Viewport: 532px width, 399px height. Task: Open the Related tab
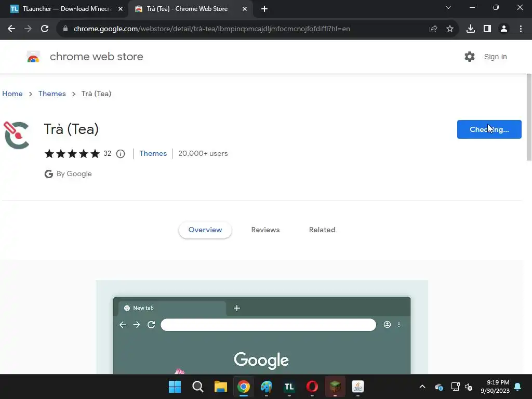pyautogui.click(x=322, y=230)
